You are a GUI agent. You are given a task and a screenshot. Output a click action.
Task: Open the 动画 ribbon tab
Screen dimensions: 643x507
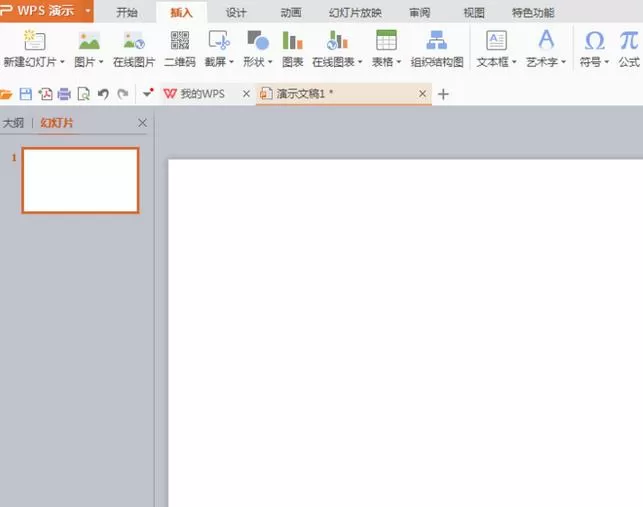[x=291, y=12]
